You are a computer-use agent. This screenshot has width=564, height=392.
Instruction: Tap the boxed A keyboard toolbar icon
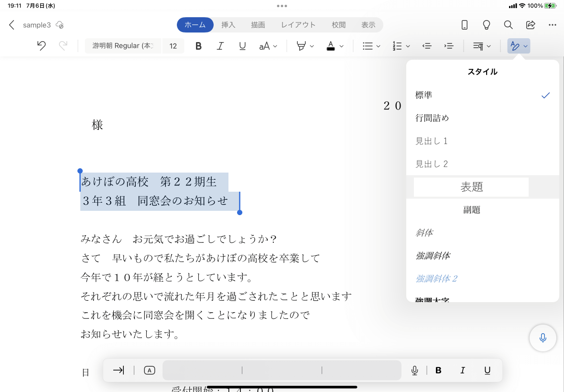(x=149, y=370)
